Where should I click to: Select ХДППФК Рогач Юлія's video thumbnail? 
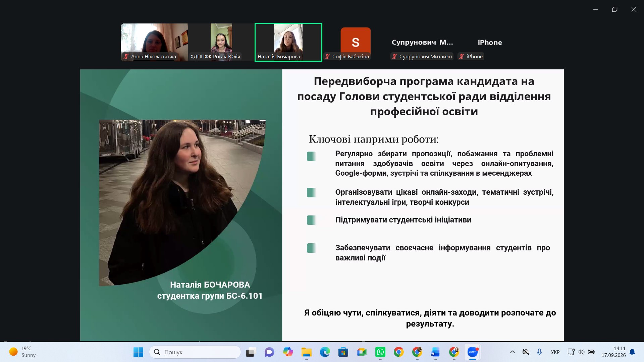(221, 42)
